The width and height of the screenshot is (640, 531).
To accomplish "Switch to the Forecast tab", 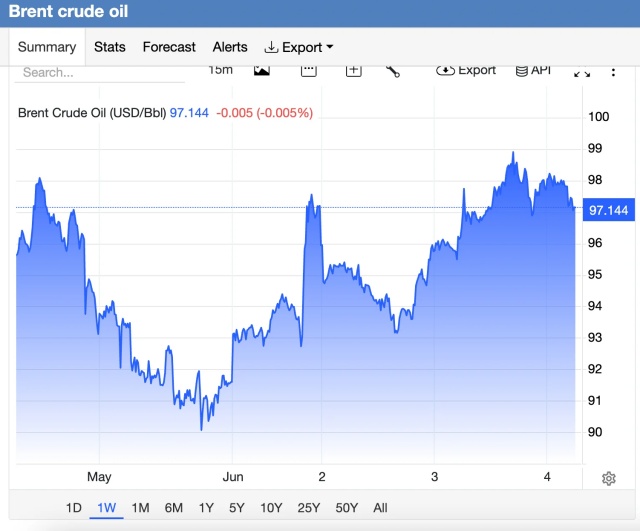I will 169,47.
